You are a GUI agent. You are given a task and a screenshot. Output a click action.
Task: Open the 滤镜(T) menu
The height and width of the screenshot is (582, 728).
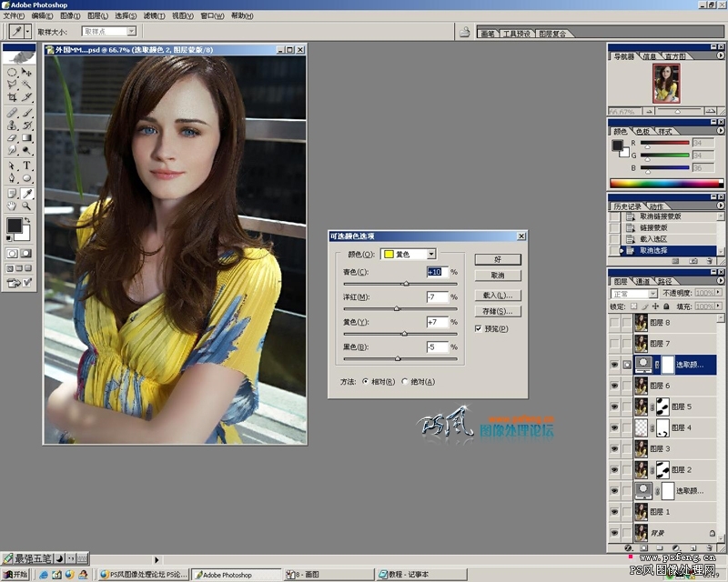click(x=154, y=15)
